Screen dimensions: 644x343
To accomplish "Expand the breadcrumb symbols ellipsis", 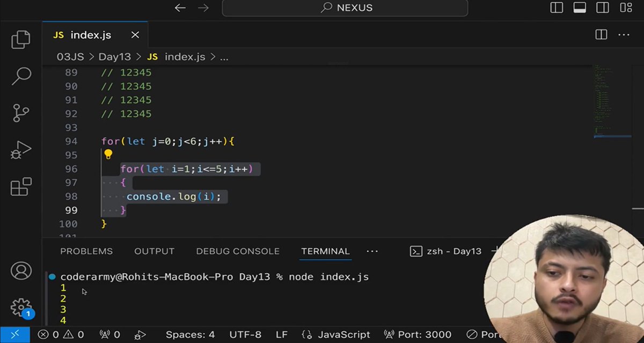I will [224, 56].
